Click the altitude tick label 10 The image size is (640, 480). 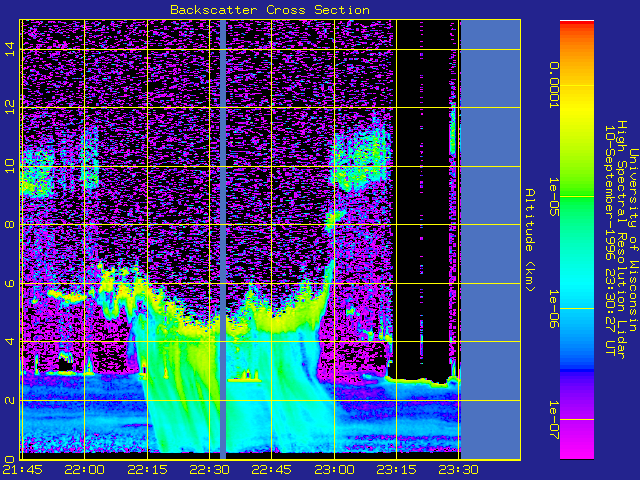click(x=10, y=166)
